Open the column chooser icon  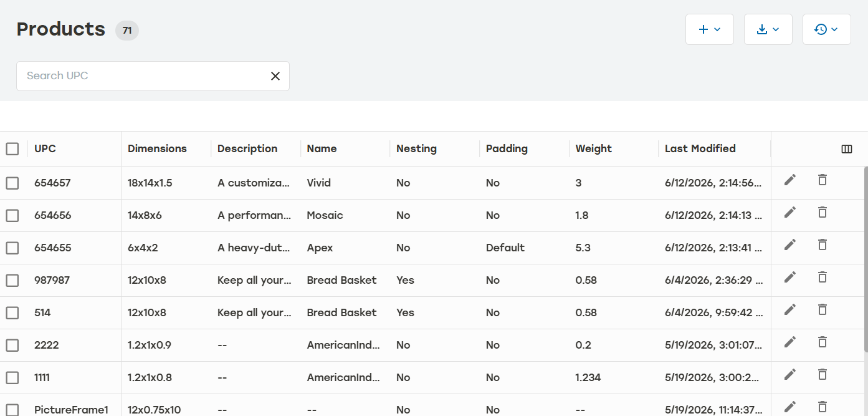click(847, 149)
